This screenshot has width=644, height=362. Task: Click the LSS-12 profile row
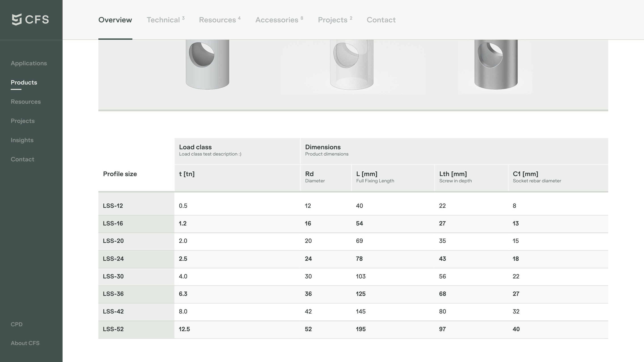click(x=113, y=206)
